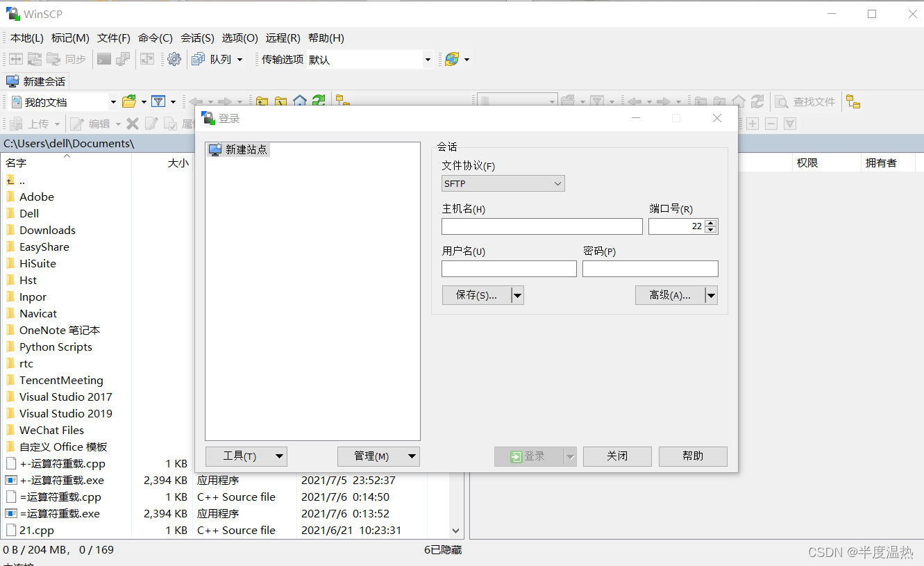Expand the 高级(A) advanced button dropdown arrow

pyautogui.click(x=711, y=294)
